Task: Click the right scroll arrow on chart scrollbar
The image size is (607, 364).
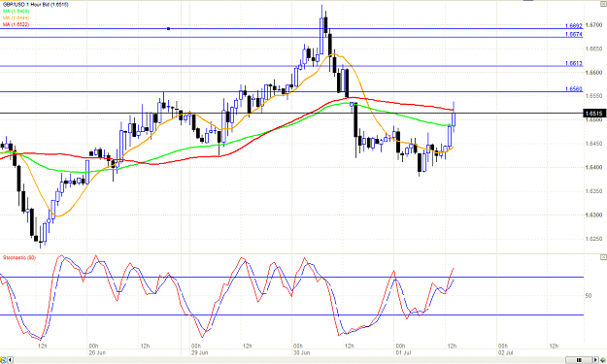Action: (595, 360)
